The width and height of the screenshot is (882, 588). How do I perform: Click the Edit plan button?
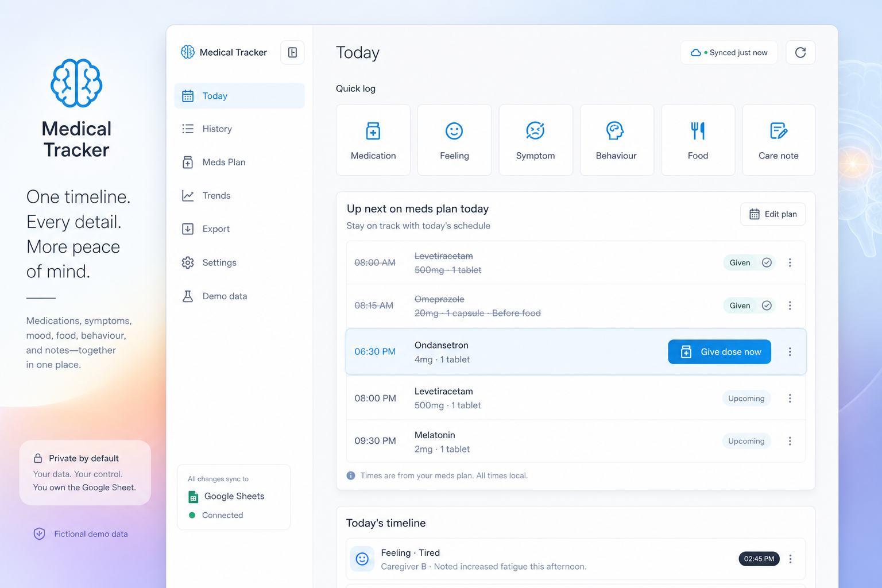click(773, 214)
